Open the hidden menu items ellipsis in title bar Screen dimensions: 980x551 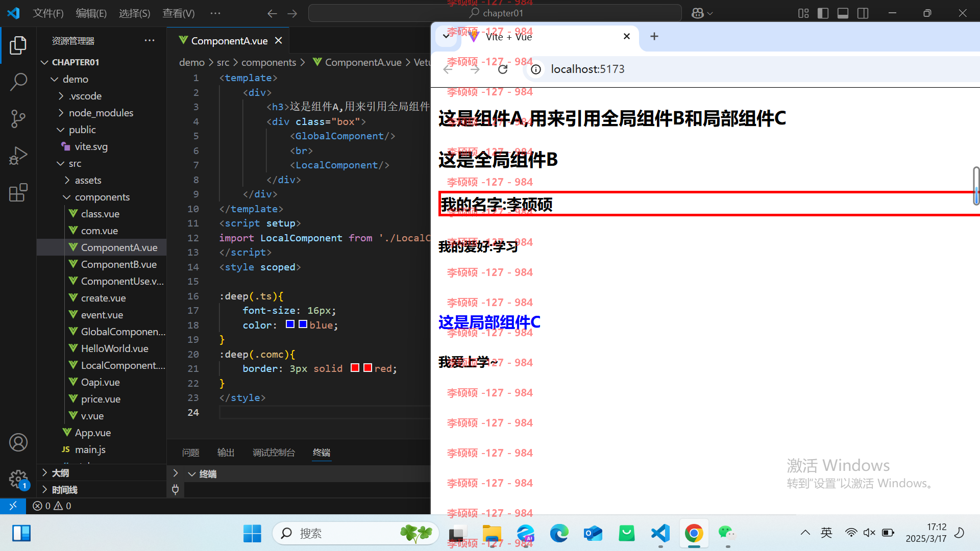tap(215, 13)
